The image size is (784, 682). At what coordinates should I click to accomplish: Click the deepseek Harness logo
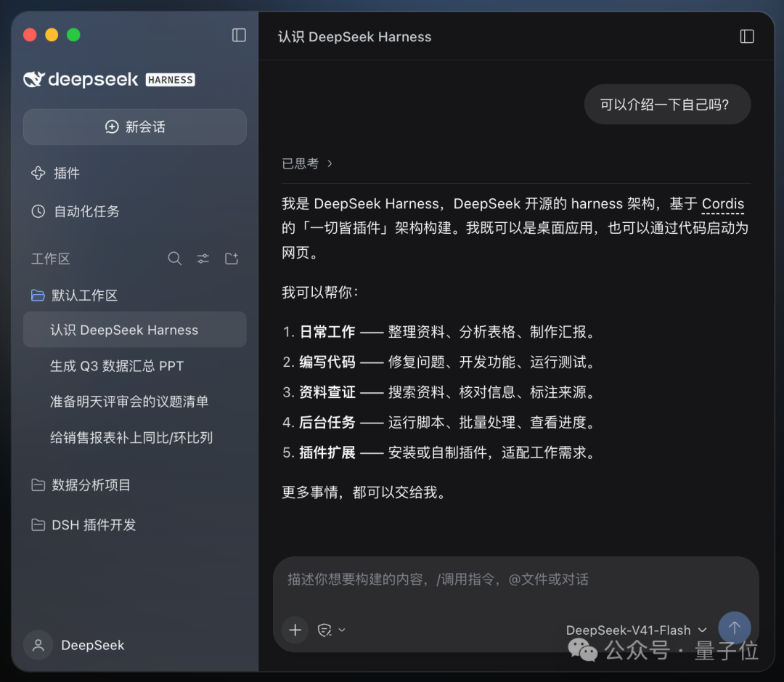109,79
